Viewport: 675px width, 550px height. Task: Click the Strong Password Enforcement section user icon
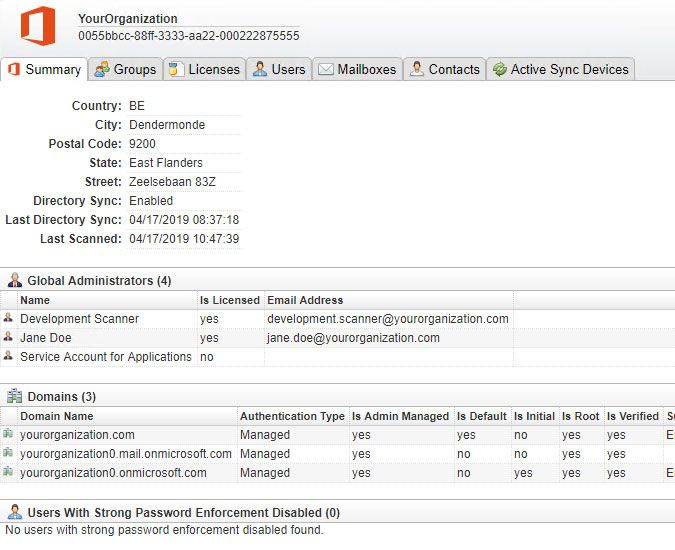click(x=15, y=512)
